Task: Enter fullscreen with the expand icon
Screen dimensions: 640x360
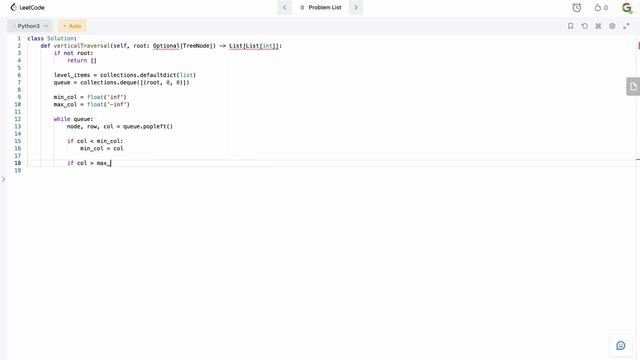Action: point(626,26)
